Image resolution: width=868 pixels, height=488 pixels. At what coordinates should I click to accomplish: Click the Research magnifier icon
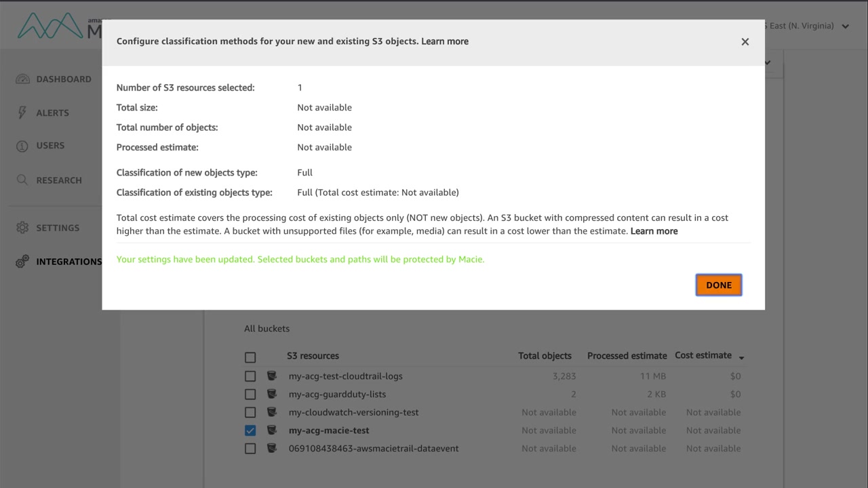(22, 180)
